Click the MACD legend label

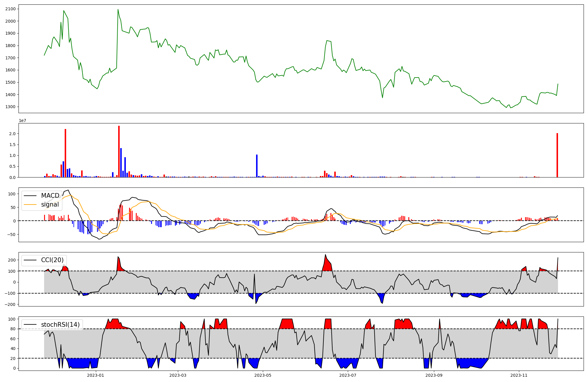(50, 196)
